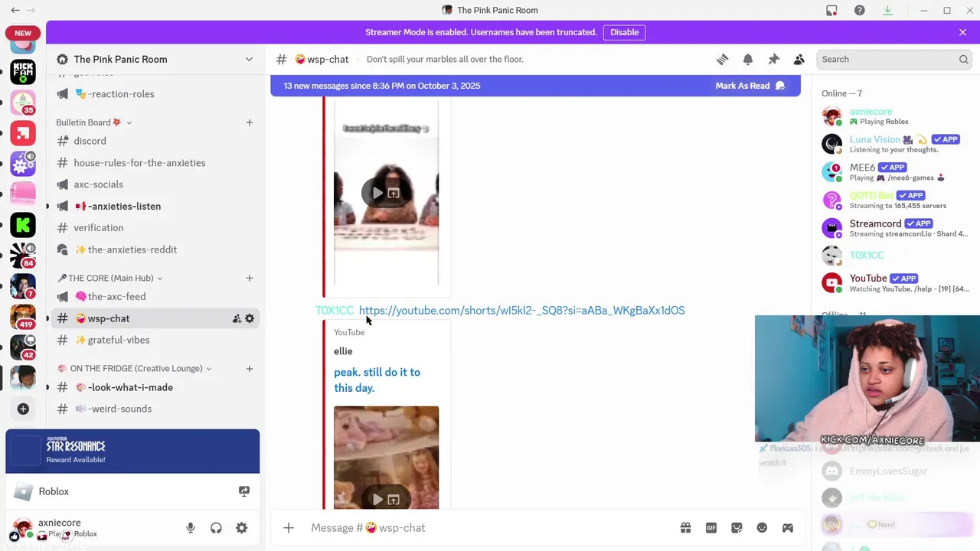Image resolution: width=980 pixels, height=551 pixels.
Task: Toggle microphone mute
Action: point(191,527)
